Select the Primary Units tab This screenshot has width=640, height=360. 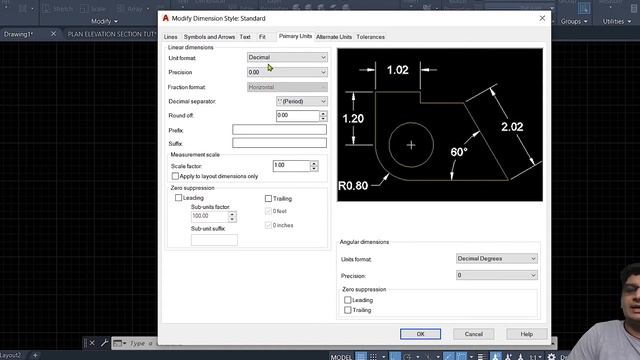coord(295,36)
